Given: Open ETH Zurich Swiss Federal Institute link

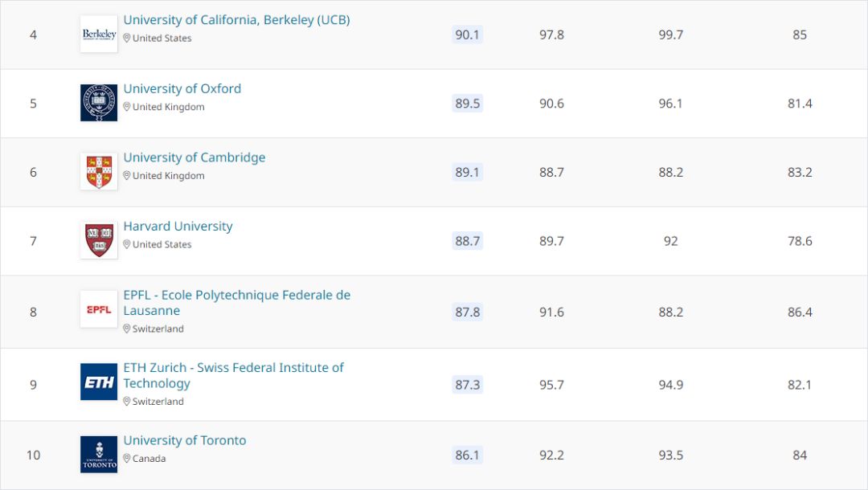Looking at the screenshot, I should 233,375.
